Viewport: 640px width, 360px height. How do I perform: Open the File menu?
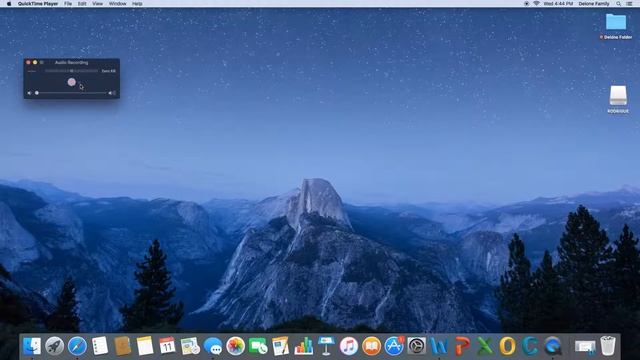pos(68,4)
